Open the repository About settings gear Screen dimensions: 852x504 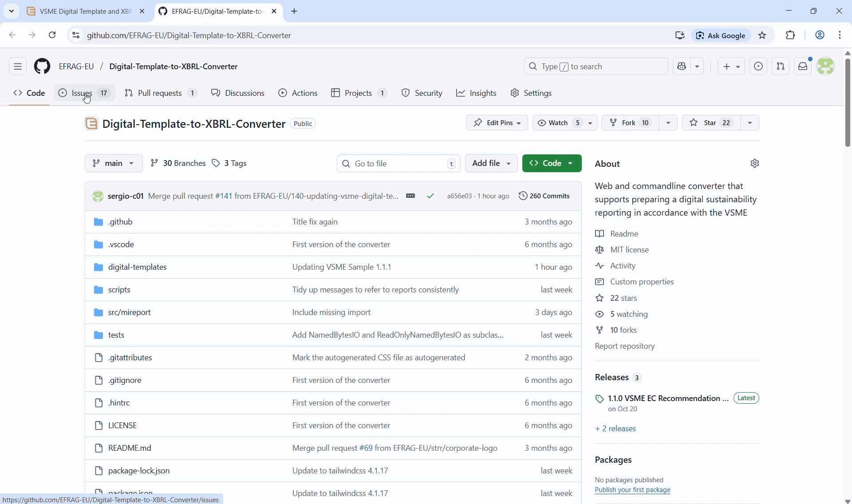(755, 164)
